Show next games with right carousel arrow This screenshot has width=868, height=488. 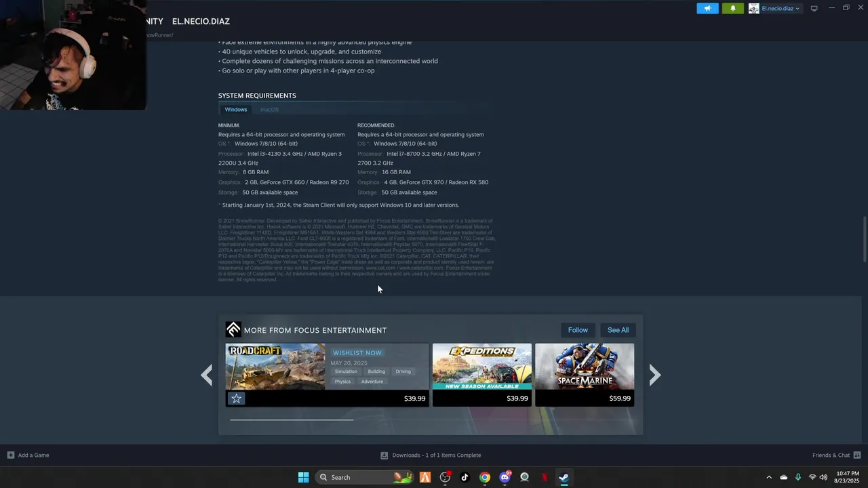(x=654, y=375)
